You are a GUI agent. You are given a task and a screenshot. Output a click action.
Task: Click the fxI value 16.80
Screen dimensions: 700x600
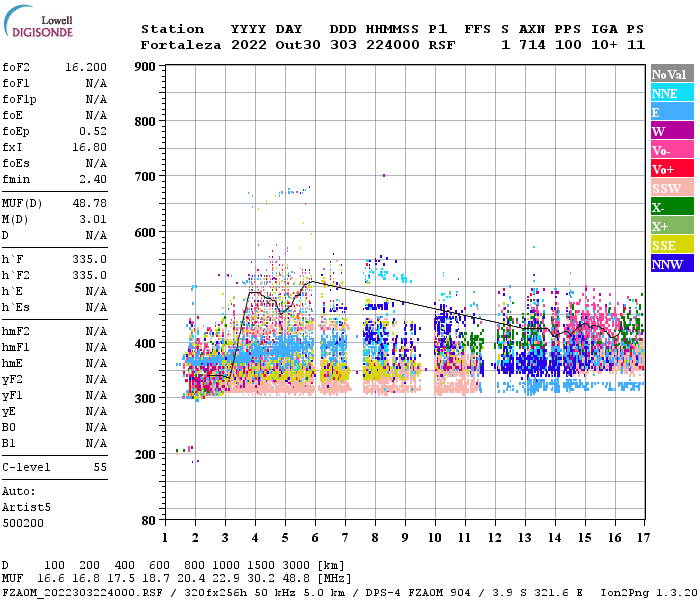pyautogui.click(x=89, y=147)
